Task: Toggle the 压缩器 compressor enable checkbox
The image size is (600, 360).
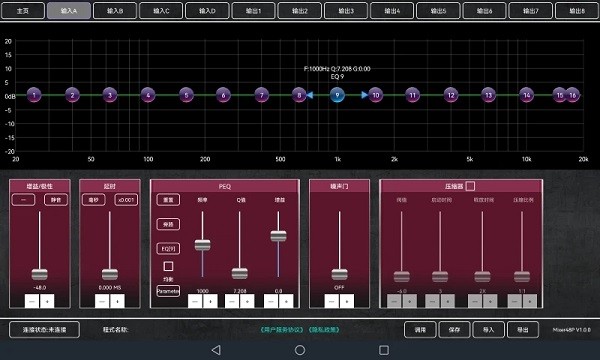Action: pyautogui.click(x=470, y=186)
